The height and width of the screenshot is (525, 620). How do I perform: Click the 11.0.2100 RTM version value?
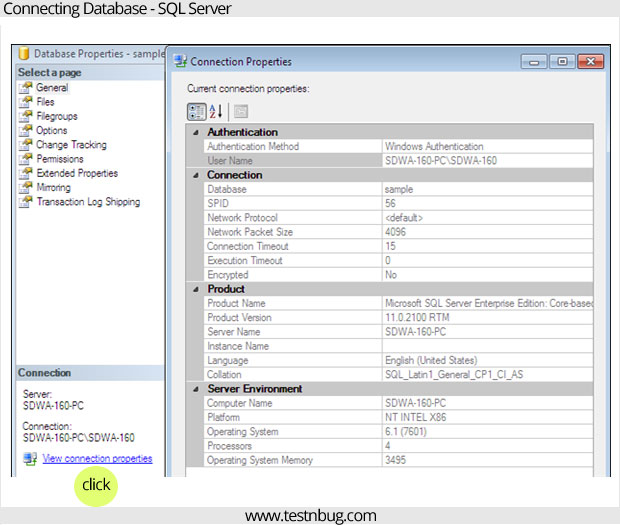488,317
